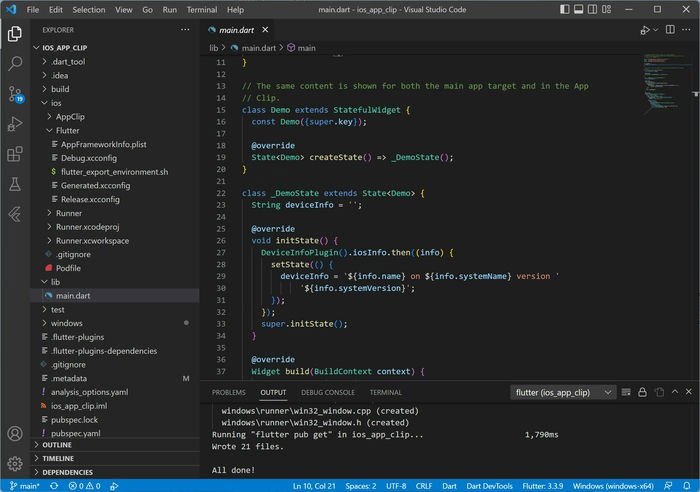
Task: Expand the OUTLINE section
Action: tap(57, 445)
